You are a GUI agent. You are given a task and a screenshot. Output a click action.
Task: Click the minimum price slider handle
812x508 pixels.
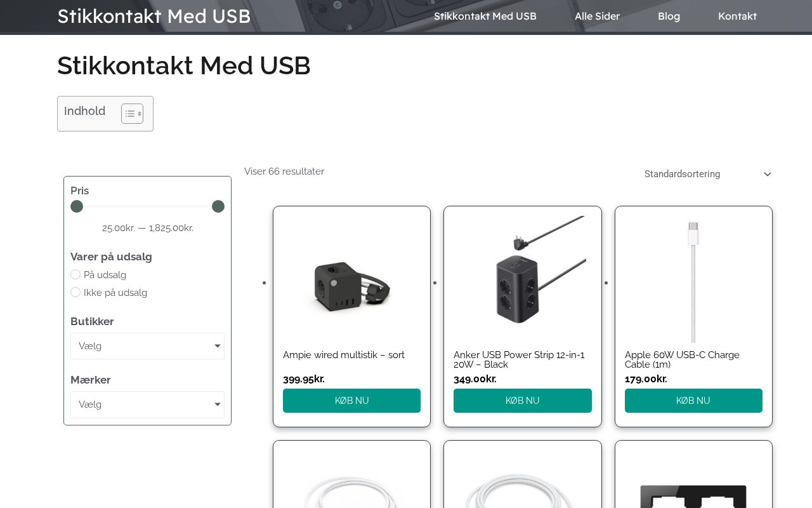point(77,206)
